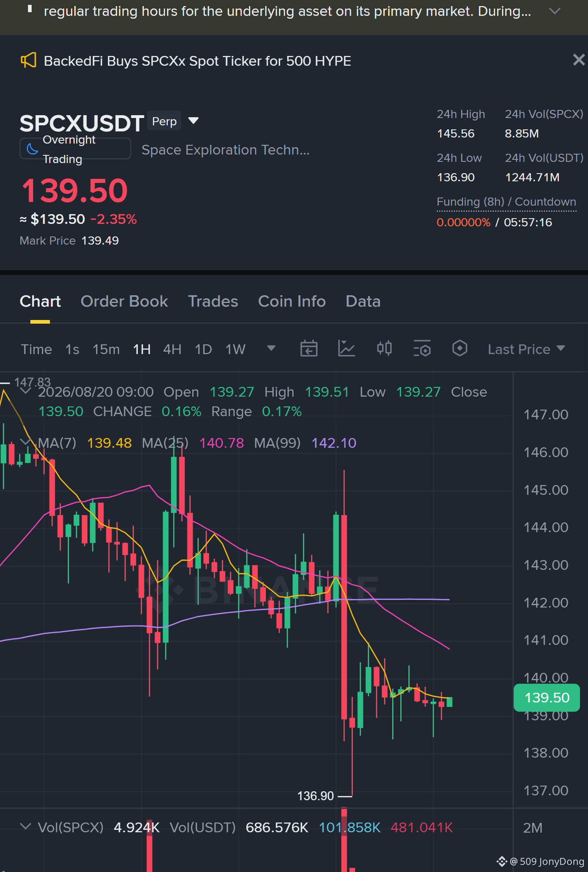Switch to the Coin Info tab

pyautogui.click(x=292, y=301)
